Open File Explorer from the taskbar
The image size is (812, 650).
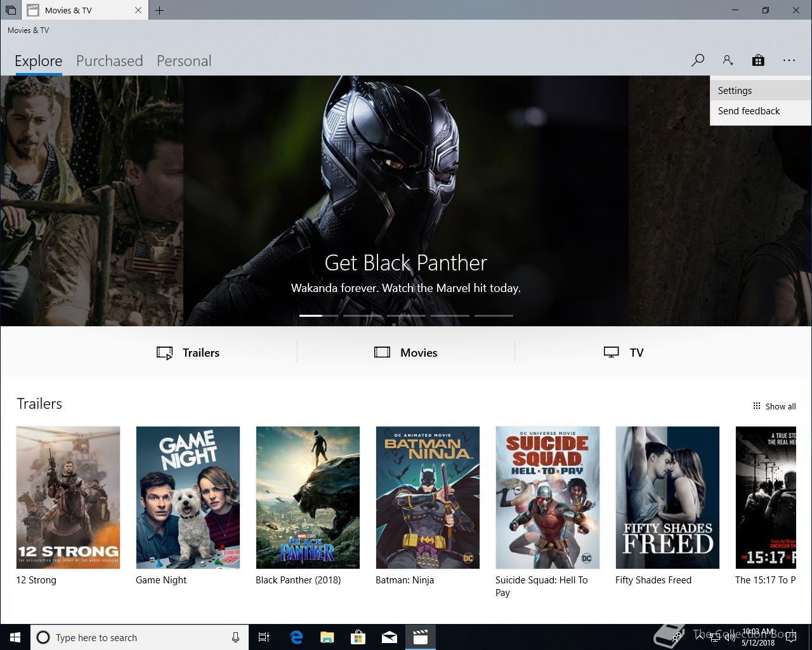coord(327,637)
